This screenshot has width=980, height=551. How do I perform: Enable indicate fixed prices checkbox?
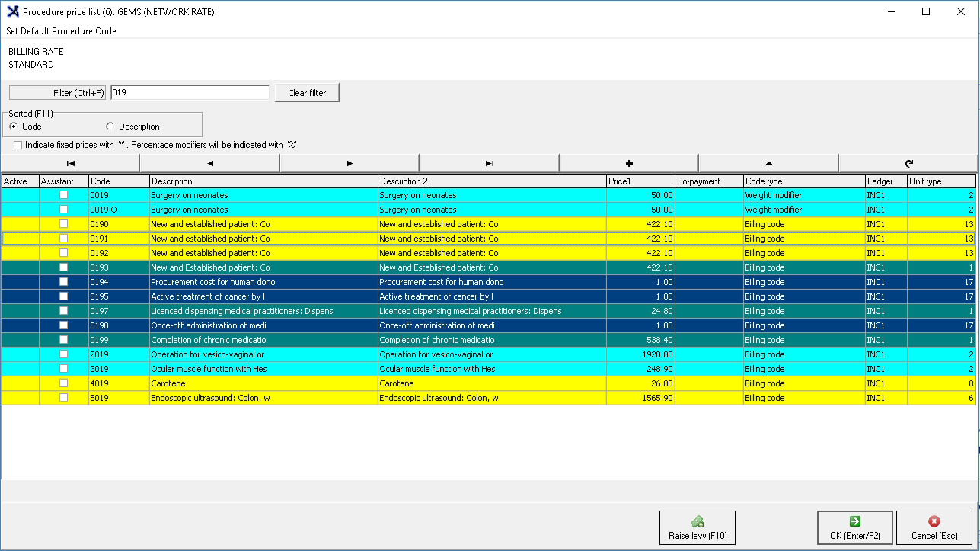18,145
